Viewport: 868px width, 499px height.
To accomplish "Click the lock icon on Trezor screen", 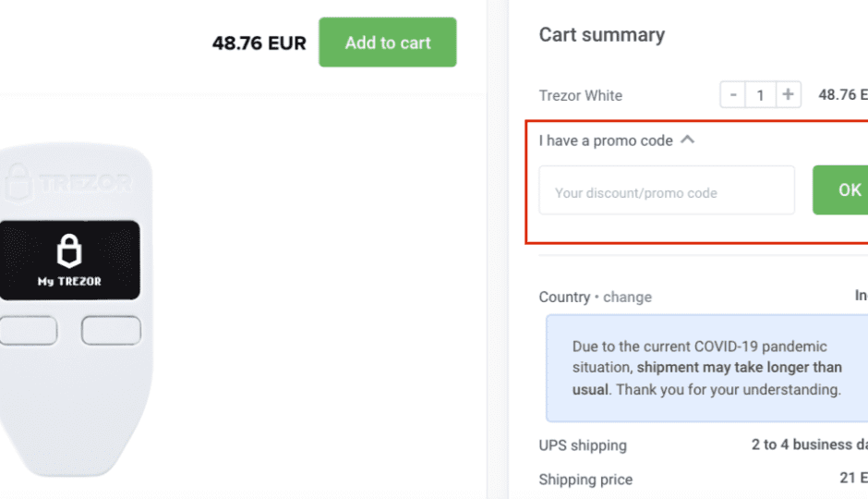I will (x=69, y=250).
